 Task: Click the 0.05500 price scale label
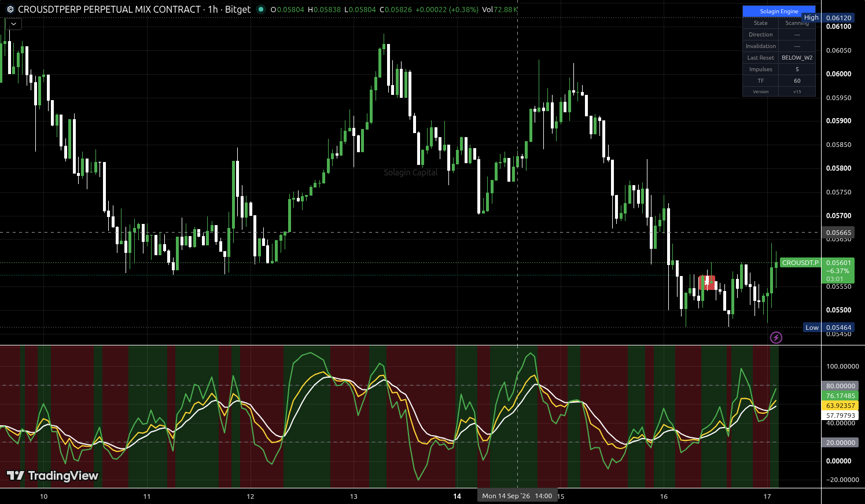pyautogui.click(x=838, y=310)
